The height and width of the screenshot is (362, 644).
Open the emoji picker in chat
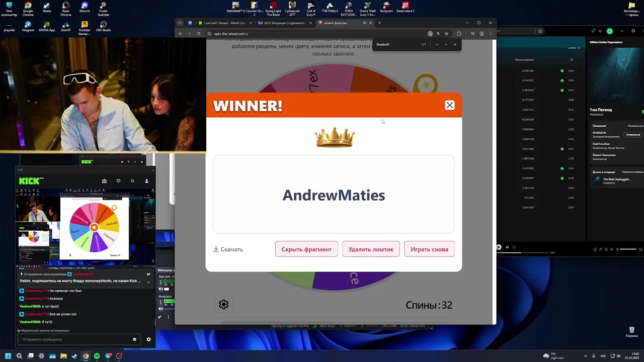[x=134, y=339]
